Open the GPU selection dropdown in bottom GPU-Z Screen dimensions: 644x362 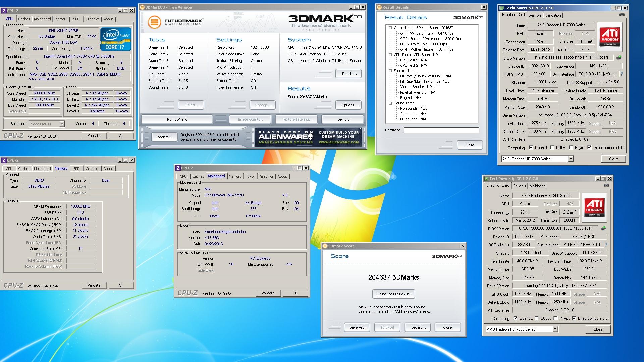point(555,329)
